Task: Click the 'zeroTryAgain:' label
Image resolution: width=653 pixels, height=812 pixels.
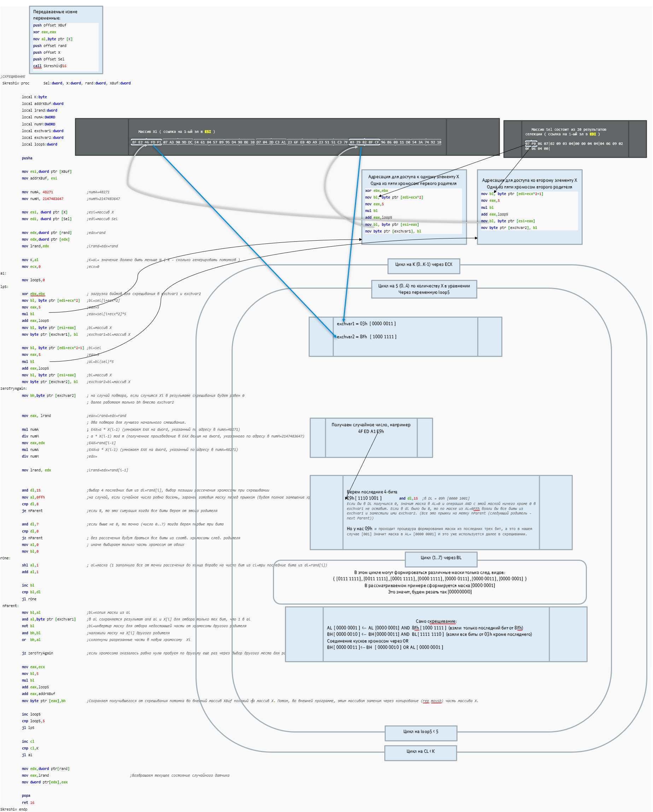Action: pos(13,389)
